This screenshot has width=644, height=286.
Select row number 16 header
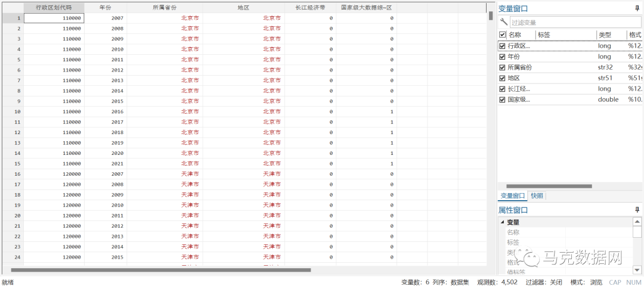pos(13,174)
